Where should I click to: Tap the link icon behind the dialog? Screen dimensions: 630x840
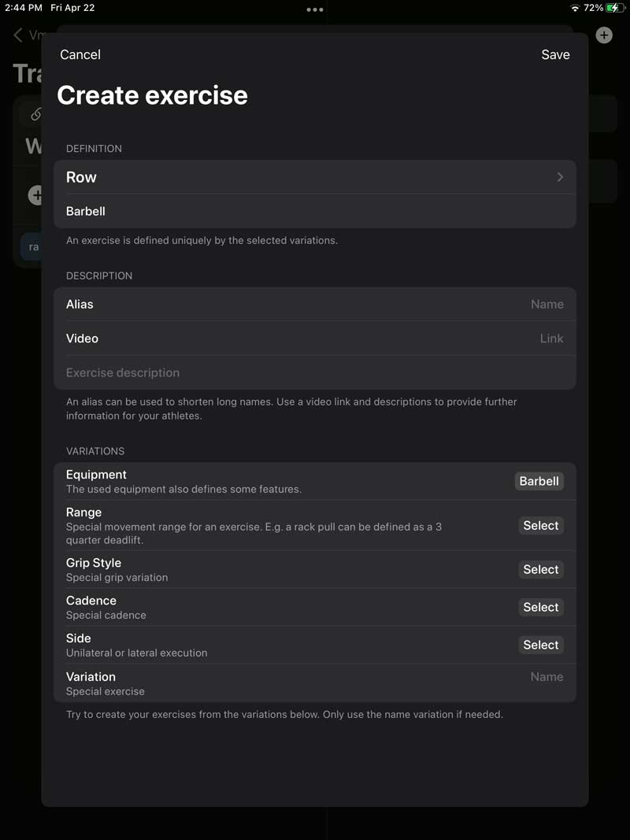pyautogui.click(x=36, y=114)
